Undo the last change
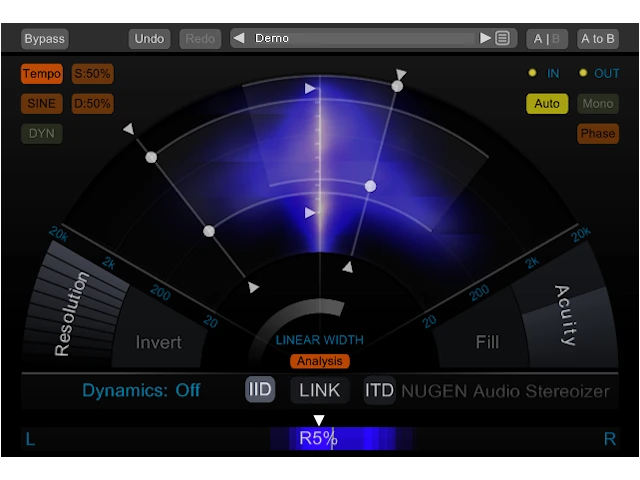The width and height of the screenshot is (640, 480). pyautogui.click(x=149, y=39)
